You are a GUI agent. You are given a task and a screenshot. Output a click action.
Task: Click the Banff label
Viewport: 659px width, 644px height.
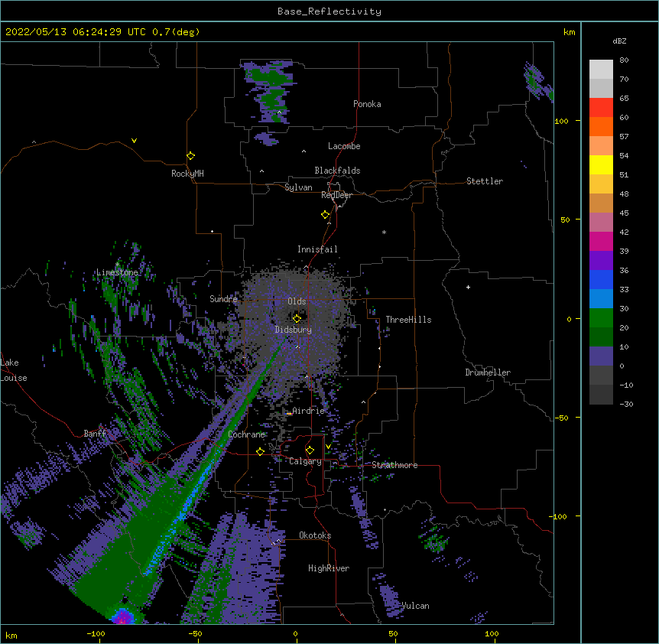[95, 434]
